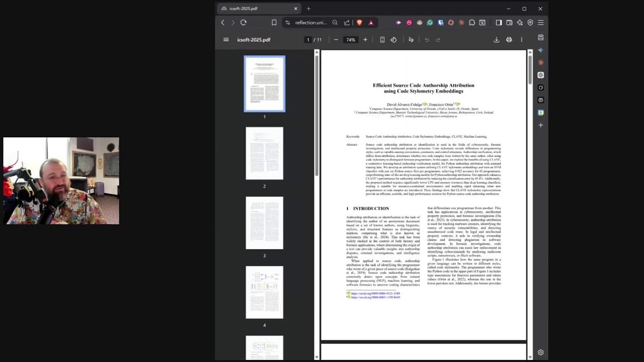The width and height of the screenshot is (644, 362).
Task: Click the PDF zoom in plus button
Action: [x=365, y=40]
